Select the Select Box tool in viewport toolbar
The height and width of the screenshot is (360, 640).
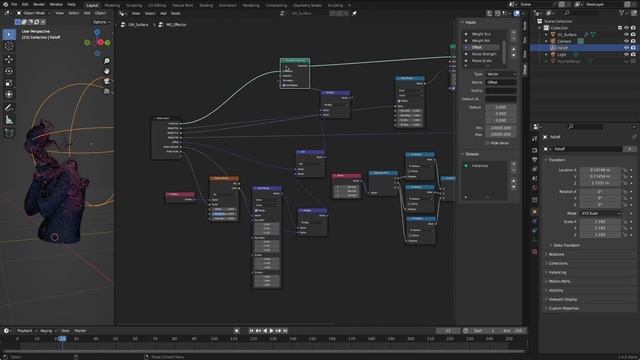(x=9, y=35)
